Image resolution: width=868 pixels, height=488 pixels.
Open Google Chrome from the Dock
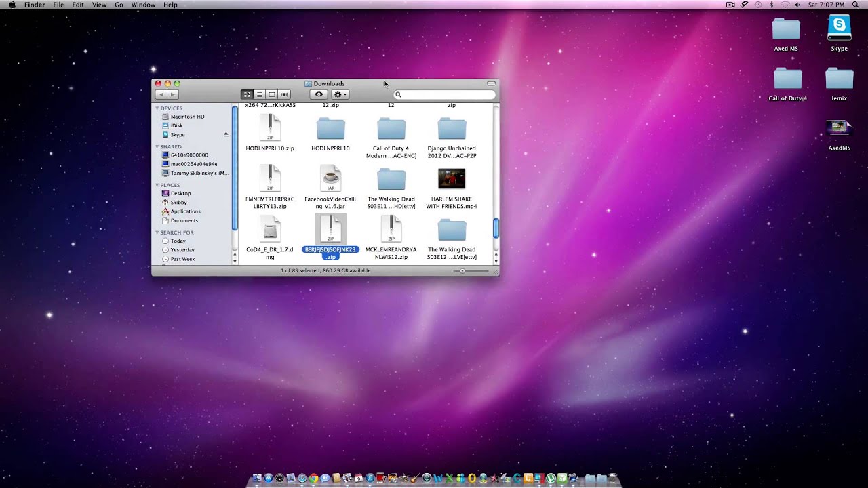click(313, 478)
